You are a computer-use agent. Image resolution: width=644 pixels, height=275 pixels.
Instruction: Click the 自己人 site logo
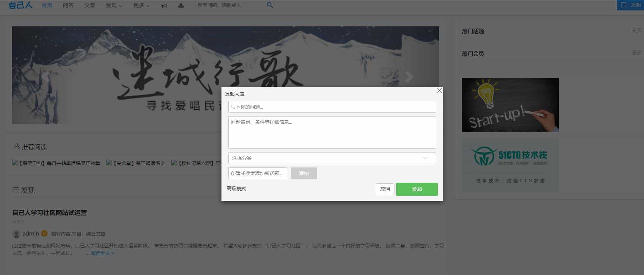click(x=20, y=5)
